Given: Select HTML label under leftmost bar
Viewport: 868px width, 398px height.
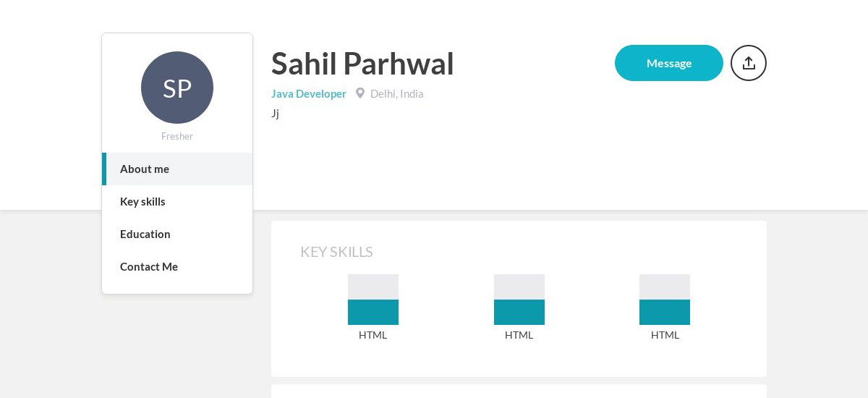Looking at the screenshot, I should tap(373, 335).
